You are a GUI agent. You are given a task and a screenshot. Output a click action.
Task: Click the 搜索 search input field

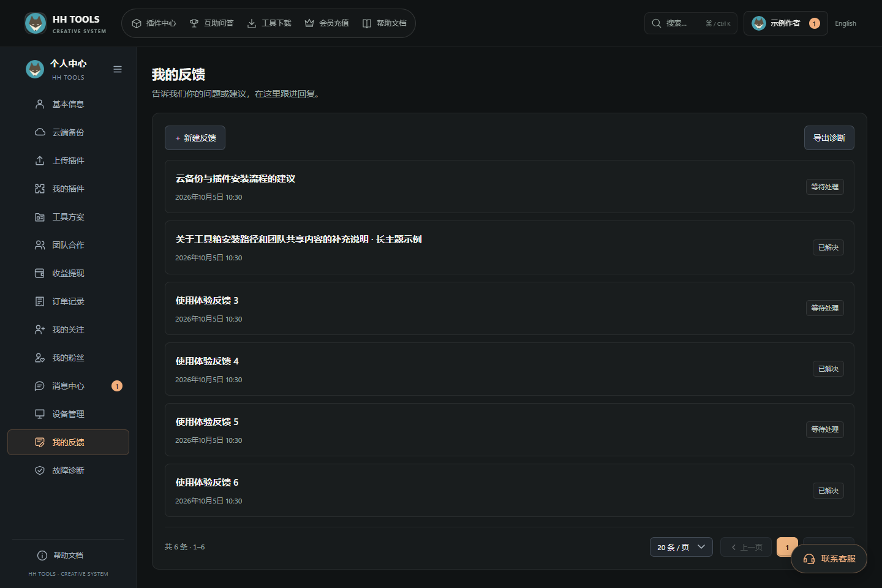(x=690, y=23)
